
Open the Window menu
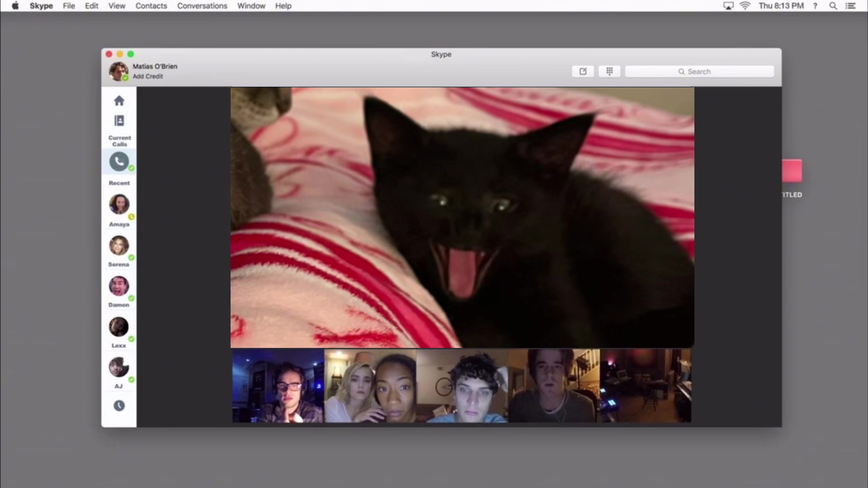coord(251,6)
